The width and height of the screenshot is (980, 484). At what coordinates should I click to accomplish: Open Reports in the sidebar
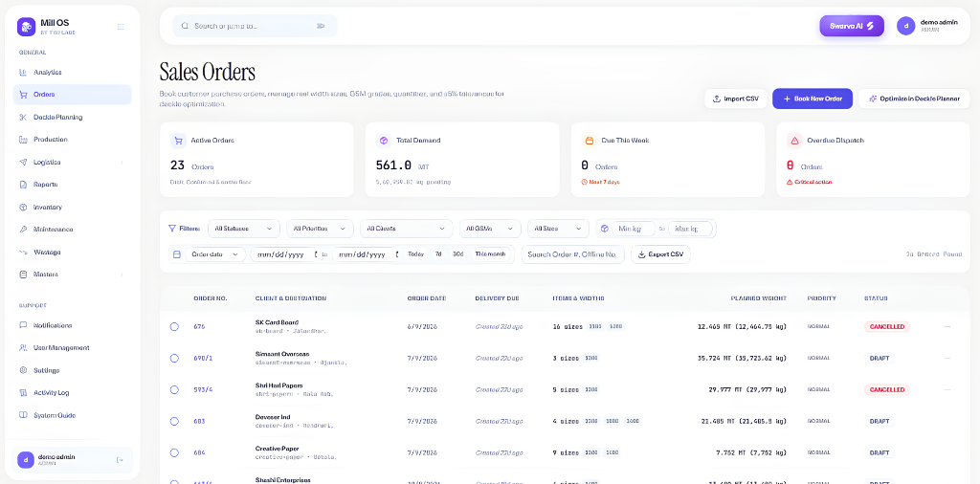click(72, 185)
